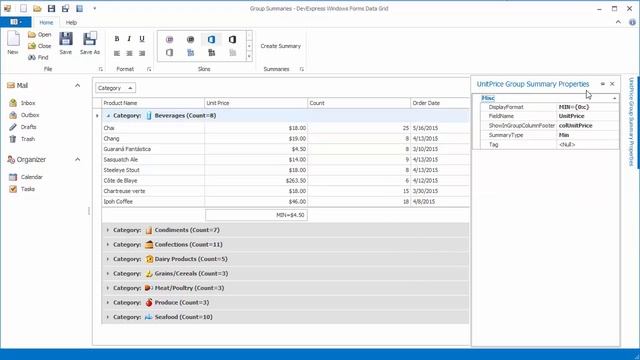Switch to the Home ribbon tab

point(46,22)
